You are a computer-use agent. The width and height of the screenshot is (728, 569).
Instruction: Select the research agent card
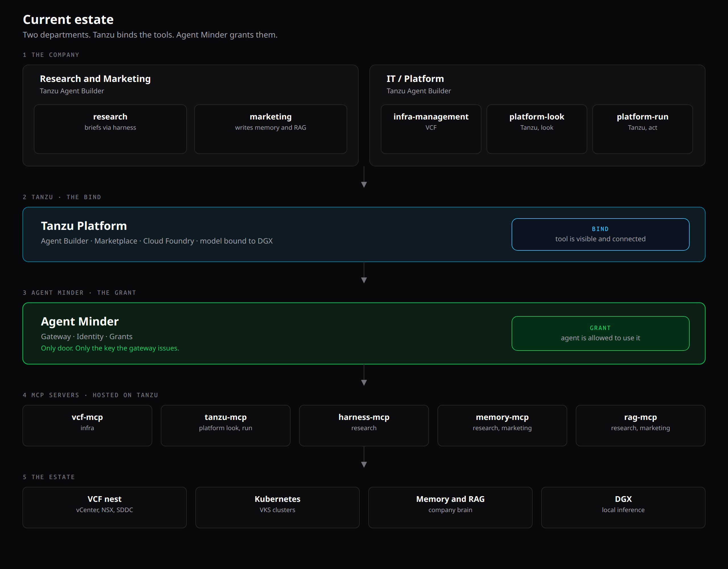click(110, 129)
